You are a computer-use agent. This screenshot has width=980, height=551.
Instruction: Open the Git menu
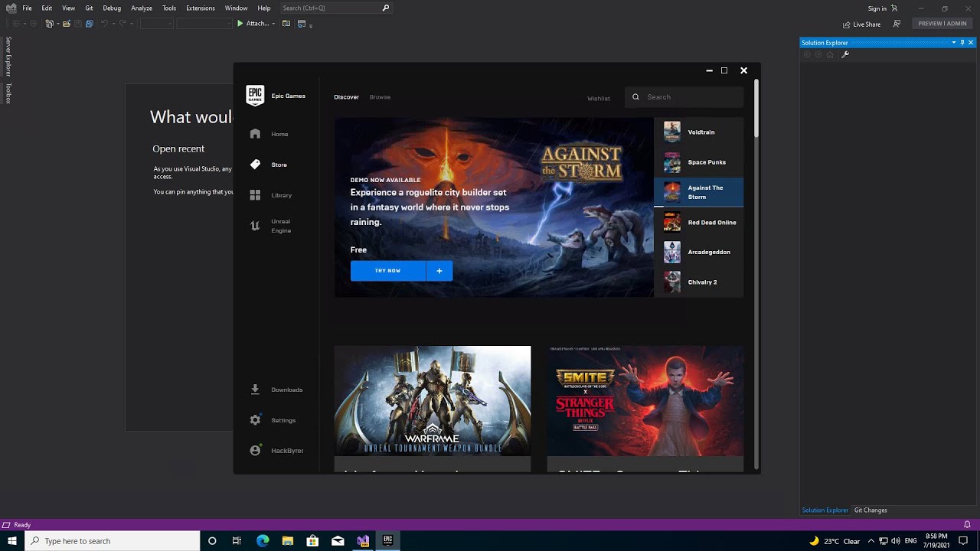click(x=89, y=8)
